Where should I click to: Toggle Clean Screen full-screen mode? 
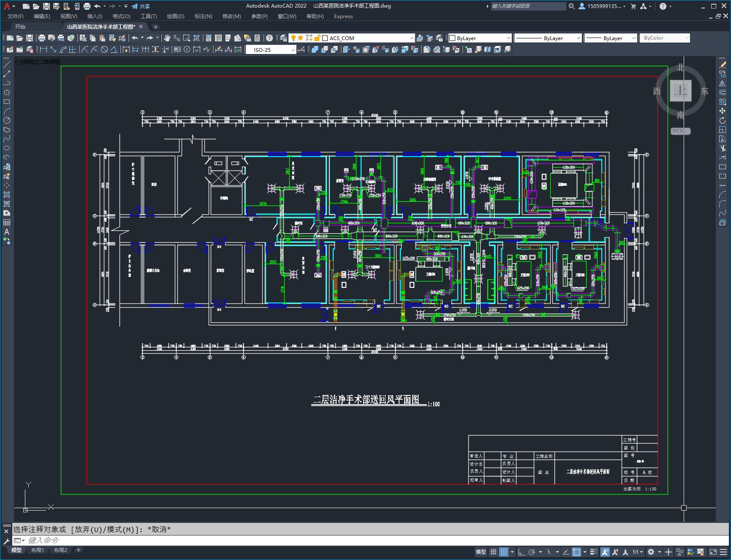713,552
